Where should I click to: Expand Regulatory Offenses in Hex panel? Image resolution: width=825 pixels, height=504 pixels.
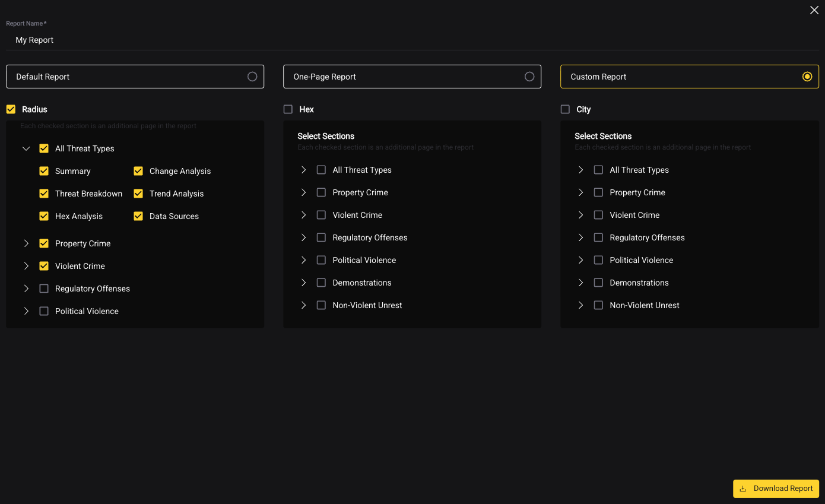tap(303, 237)
